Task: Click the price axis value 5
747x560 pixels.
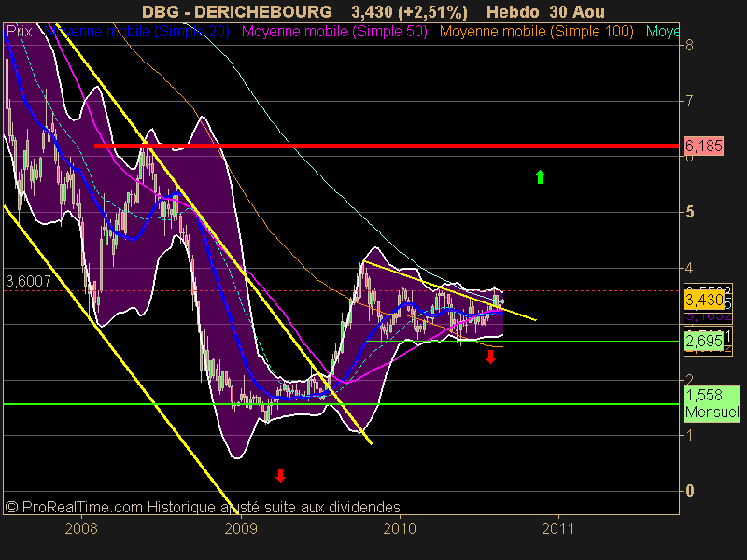Action: tap(689, 213)
